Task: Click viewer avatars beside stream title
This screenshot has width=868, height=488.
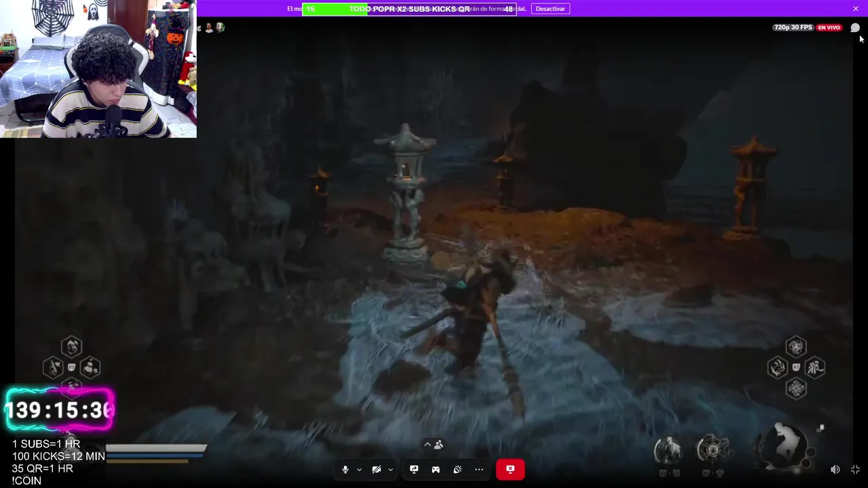Action: click(x=215, y=27)
